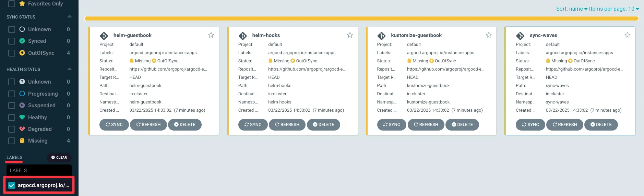
Task: Click the sync Unknown circle icon
Action: click(x=22, y=29)
